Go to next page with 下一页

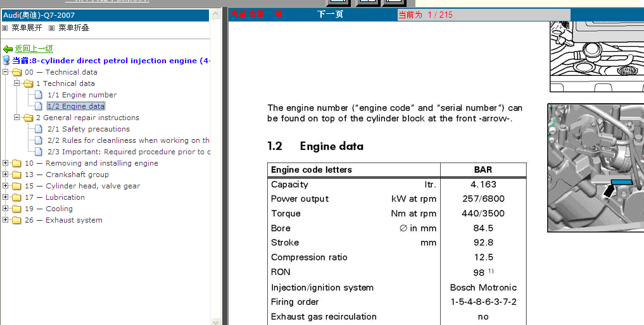point(330,15)
